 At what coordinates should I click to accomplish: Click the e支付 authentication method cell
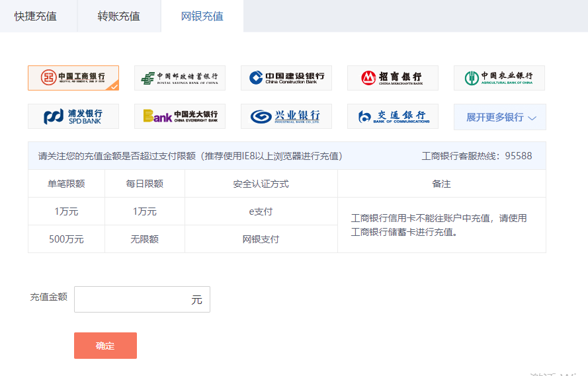click(261, 211)
